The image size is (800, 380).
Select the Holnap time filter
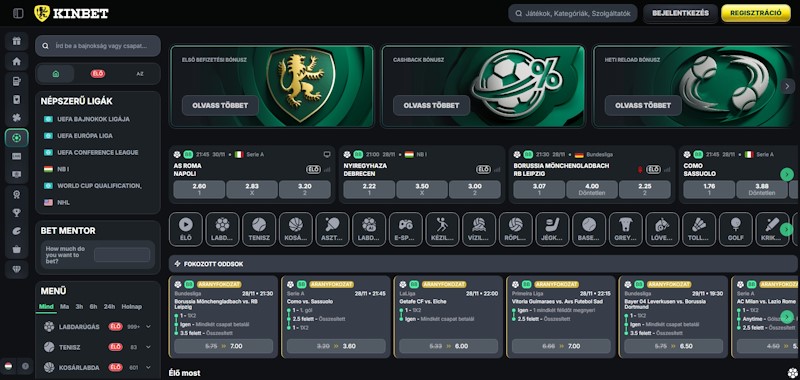click(x=132, y=307)
